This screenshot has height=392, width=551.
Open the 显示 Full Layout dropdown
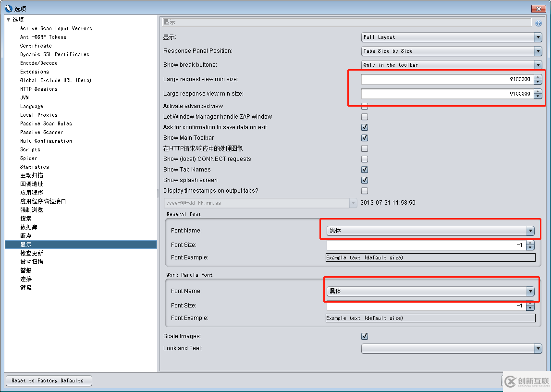[x=452, y=37]
